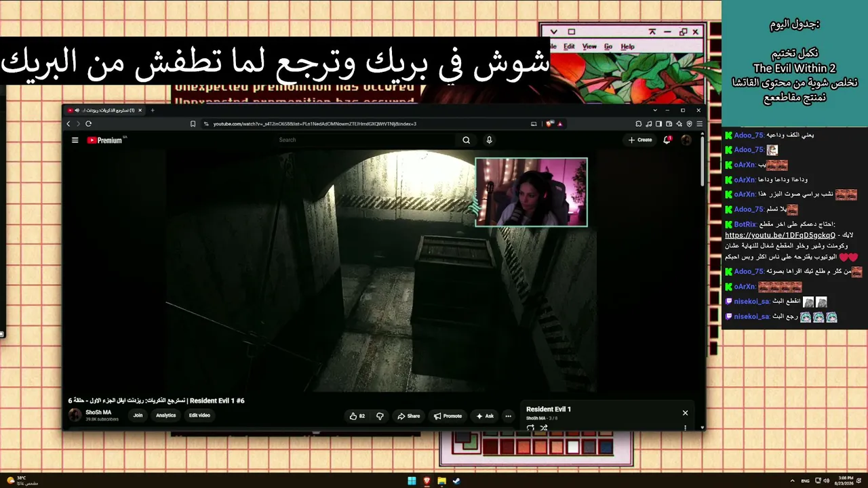
Task: Like the Resident Evil 1 #6 video
Action: coord(357,416)
